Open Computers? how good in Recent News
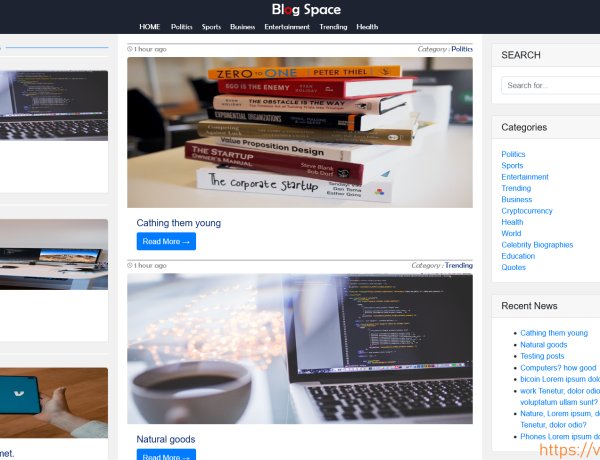The width and height of the screenshot is (600, 460). tap(558, 368)
